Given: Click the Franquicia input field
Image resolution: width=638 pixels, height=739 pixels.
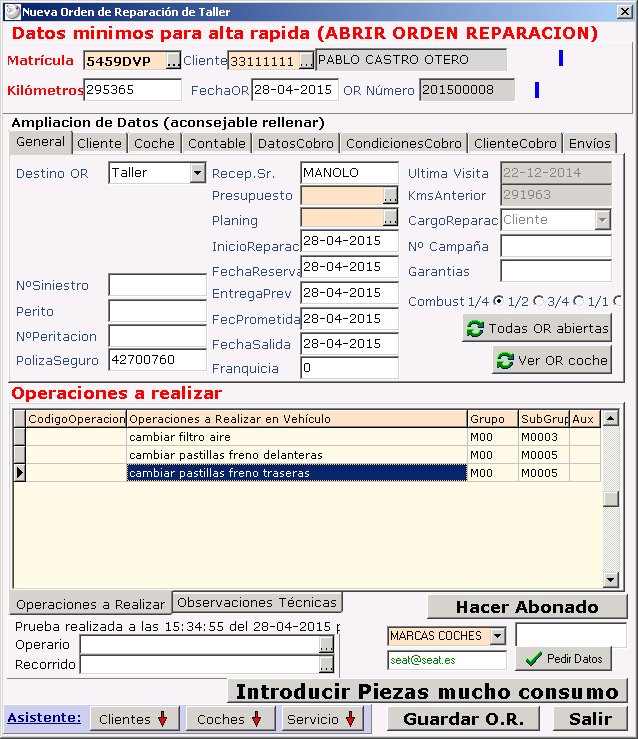Looking at the screenshot, I should point(349,368).
